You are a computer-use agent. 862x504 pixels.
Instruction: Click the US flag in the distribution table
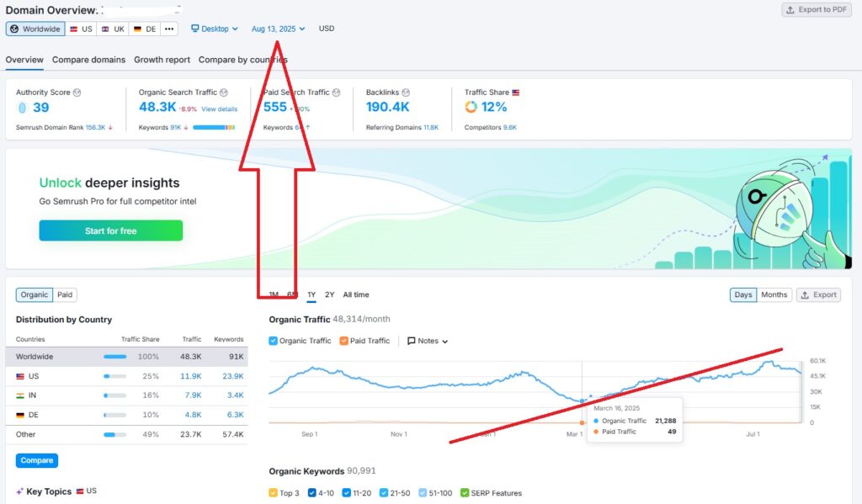20,376
